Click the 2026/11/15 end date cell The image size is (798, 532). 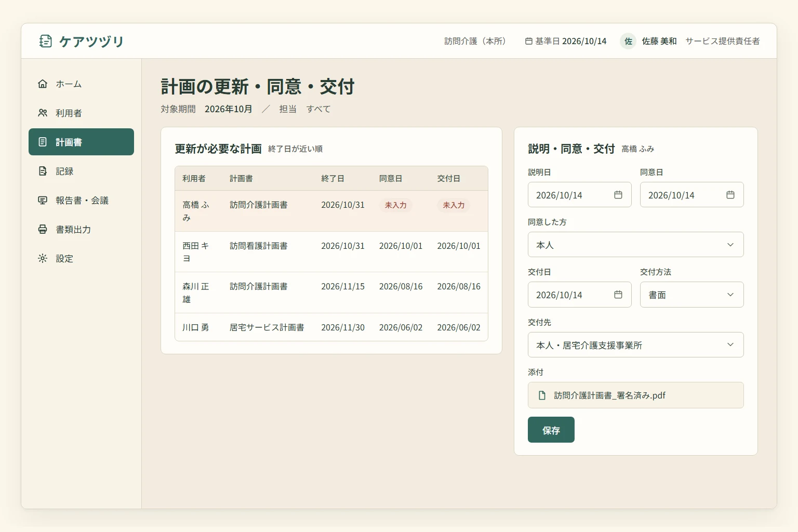tap(343, 286)
